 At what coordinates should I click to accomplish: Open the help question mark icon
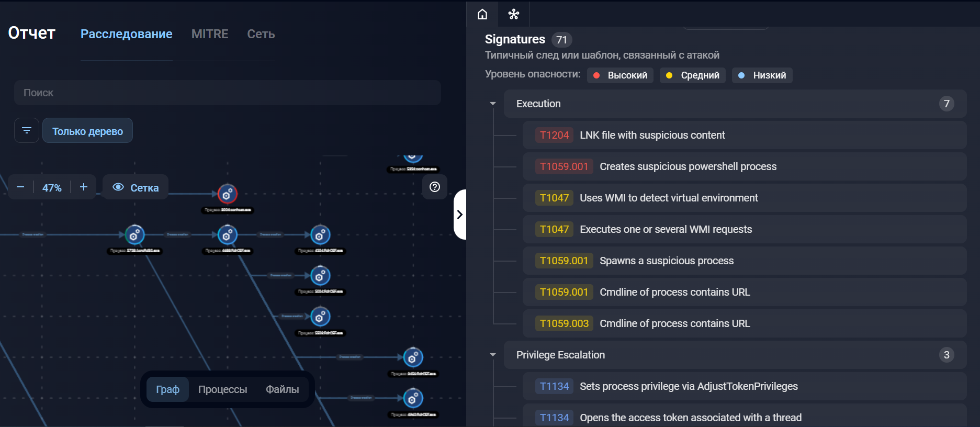coord(434,187)
